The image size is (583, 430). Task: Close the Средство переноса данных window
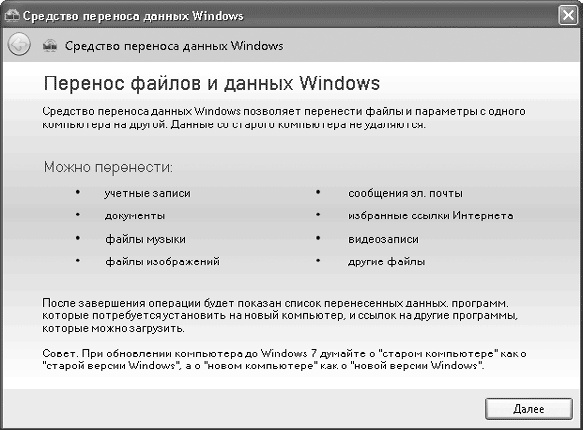coord(568,15)
